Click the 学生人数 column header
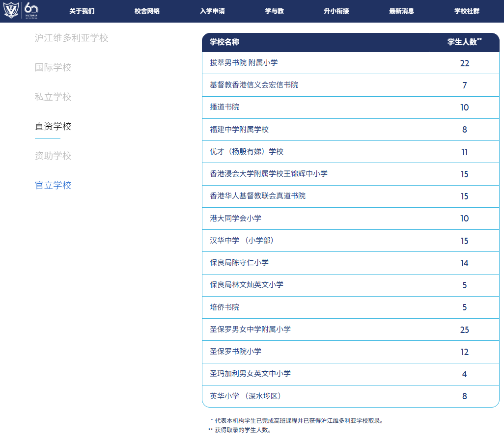This screenshot has width=504, height=440. (x=464, y=42)
